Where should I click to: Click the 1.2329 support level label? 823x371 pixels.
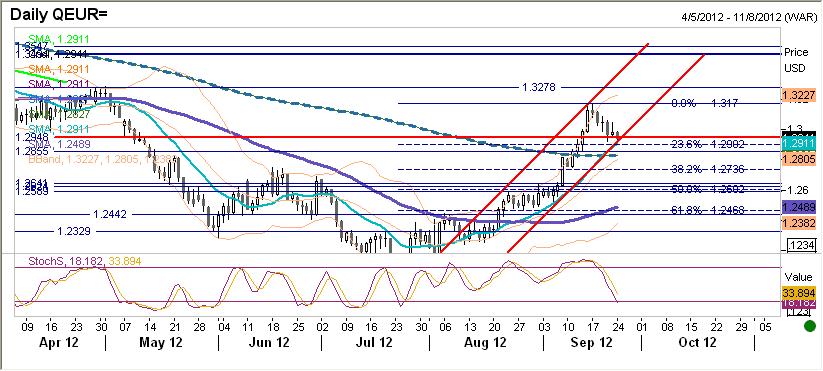tap(73, 231)
